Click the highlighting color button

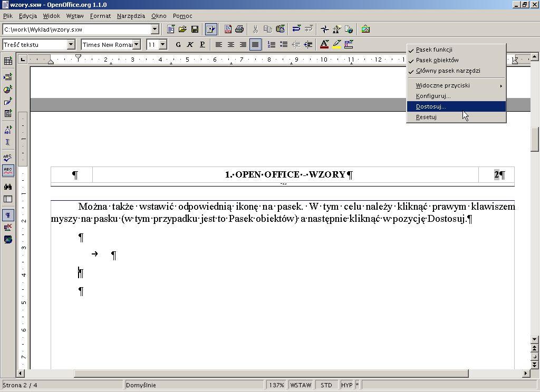click(336, 44)
